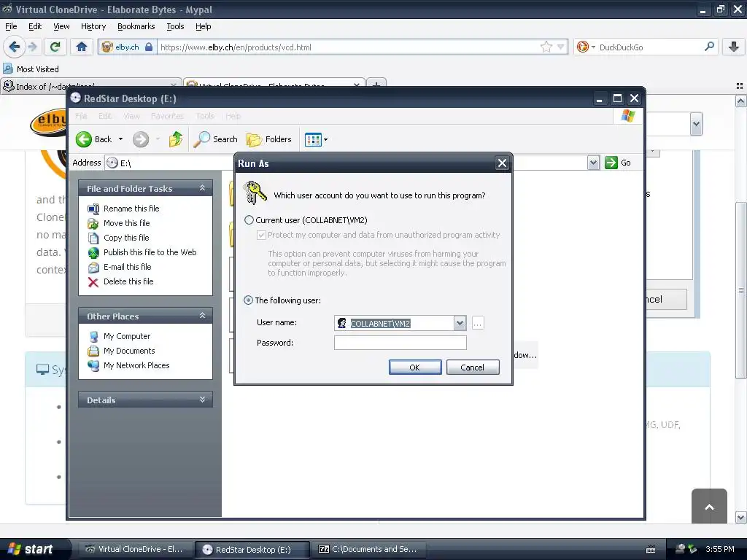
Task: Confirm with OK in Run As dialog
Action: click(x=415, y=367)
